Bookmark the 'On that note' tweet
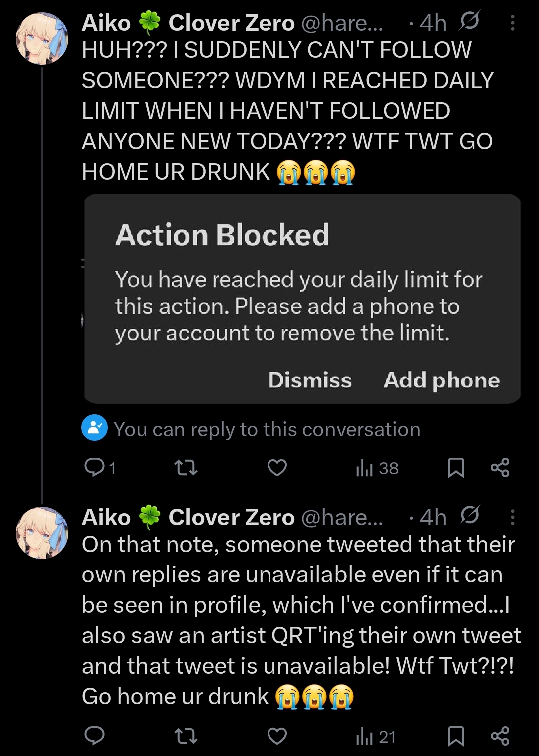 [456, 736]
